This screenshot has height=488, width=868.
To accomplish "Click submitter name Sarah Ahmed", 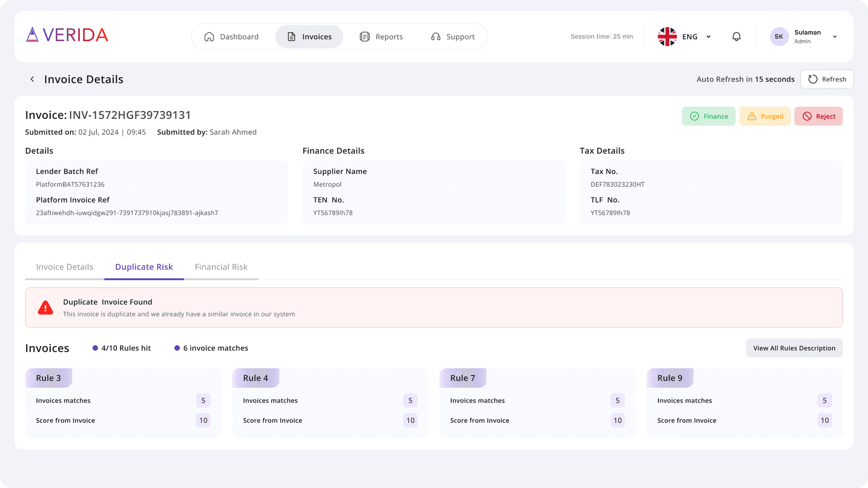I will 233,132.
